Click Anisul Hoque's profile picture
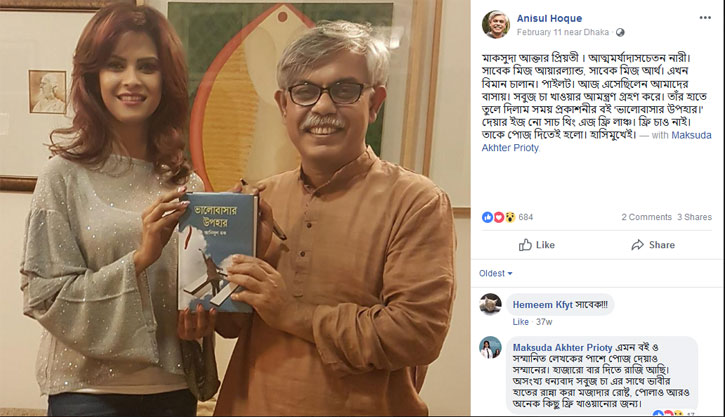The width and height of the screenshot is (725, 417). [x=496, y=25]
